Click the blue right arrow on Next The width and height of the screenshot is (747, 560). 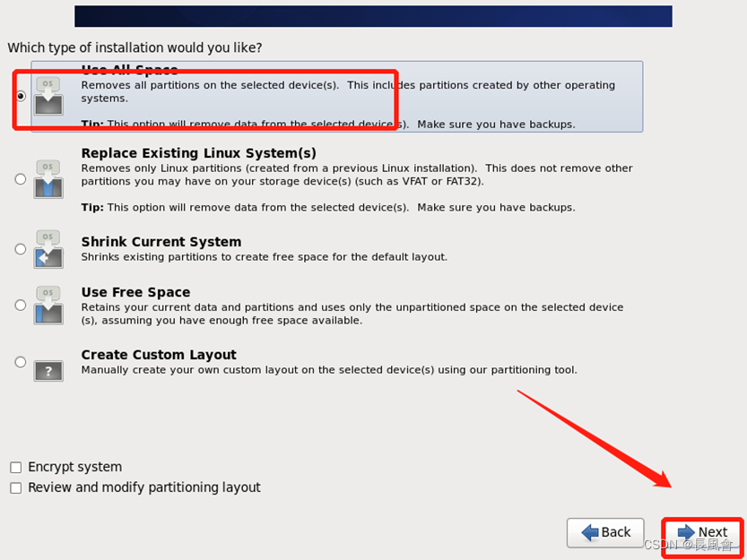pyautogui.click(x=687, y=532)
